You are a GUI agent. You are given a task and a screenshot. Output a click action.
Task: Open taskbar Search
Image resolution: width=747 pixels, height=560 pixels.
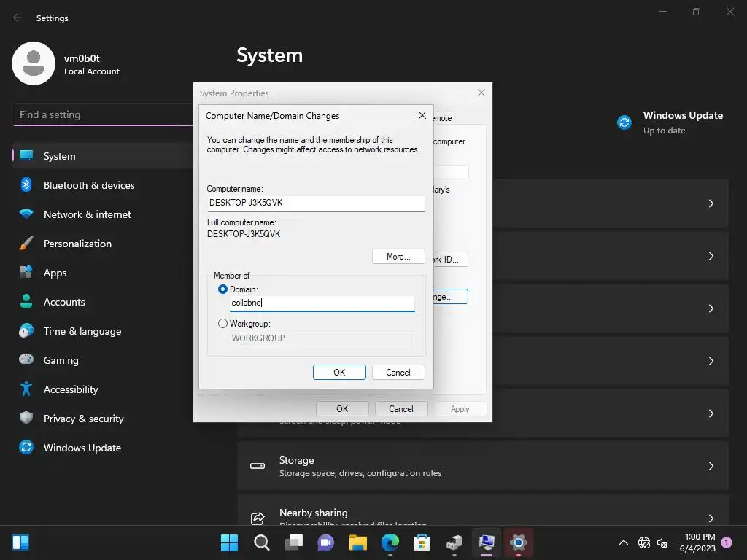[262, 542]
